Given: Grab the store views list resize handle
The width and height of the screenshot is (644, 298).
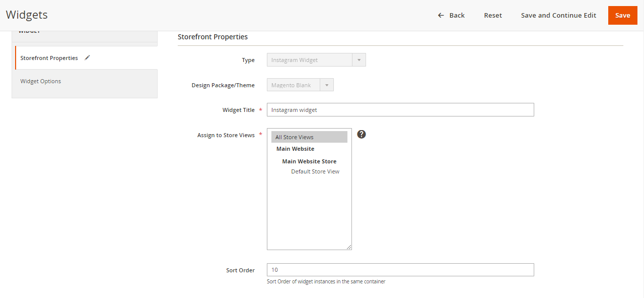Looking at the screenshot, I should 349,247.
